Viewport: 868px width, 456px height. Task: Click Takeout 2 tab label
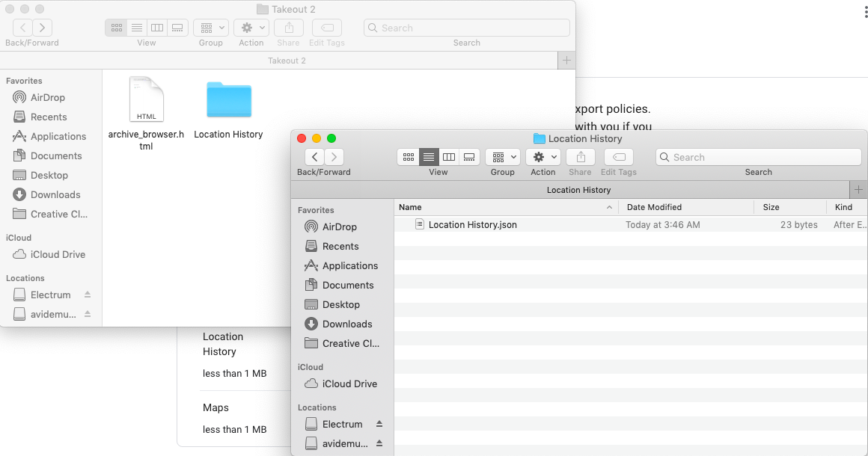click(x=287, y=61)
